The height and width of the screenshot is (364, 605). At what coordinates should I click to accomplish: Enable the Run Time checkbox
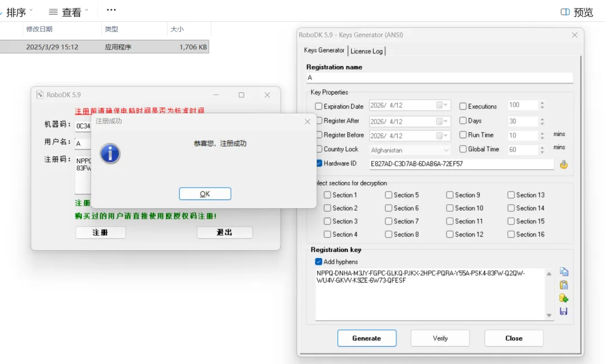[x=463, y=134]
